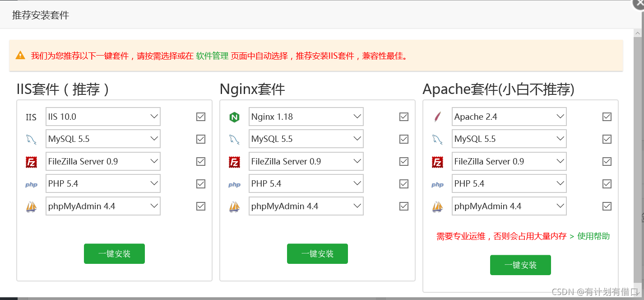Uncheck FileZilla Server checkbox in IIS suite

201,161
